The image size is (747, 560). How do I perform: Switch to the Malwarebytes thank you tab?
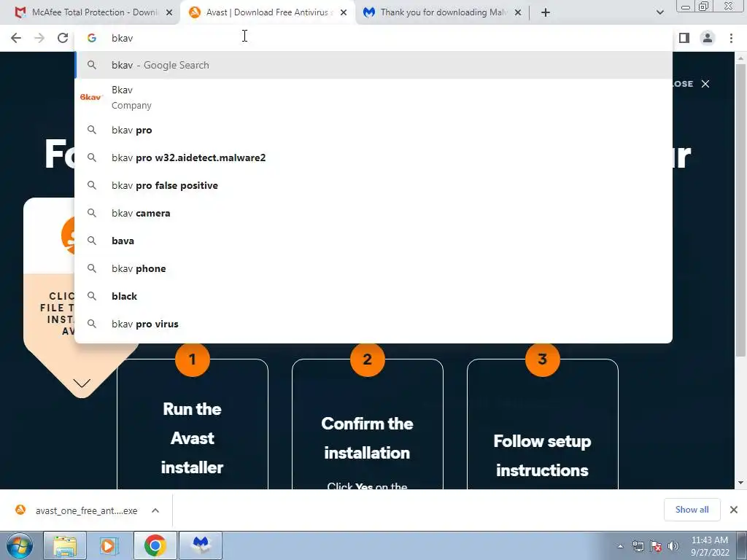coord(443,12)
